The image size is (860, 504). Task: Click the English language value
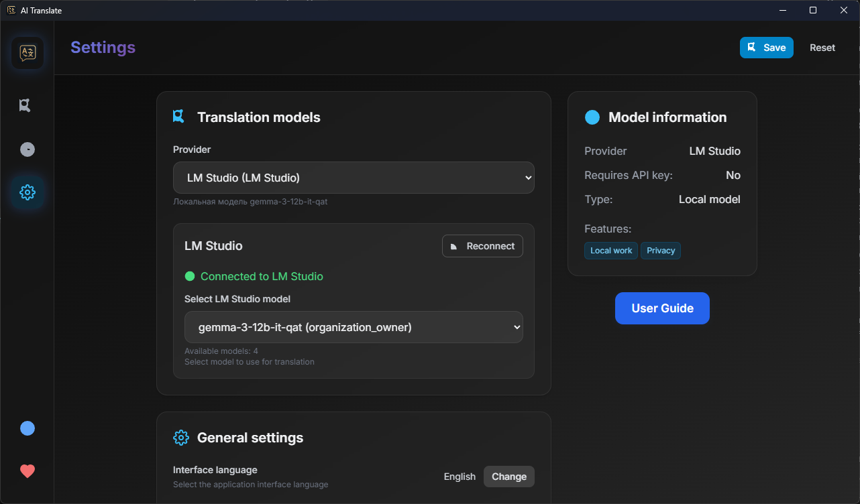tap(460, 477)
